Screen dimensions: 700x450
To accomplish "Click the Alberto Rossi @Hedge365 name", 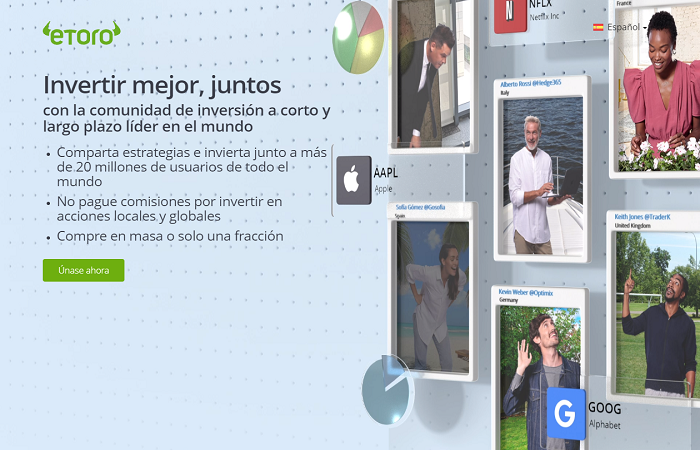I will (531, 83).
